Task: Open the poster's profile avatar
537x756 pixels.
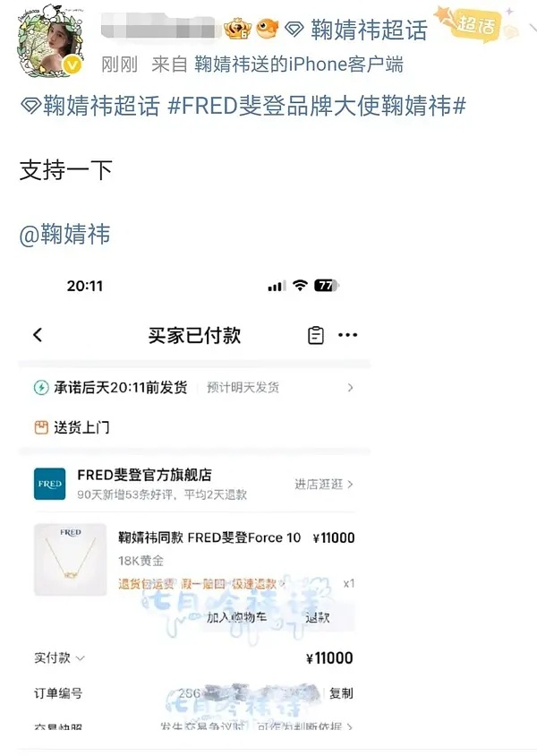Action: (x=51, y=42)
